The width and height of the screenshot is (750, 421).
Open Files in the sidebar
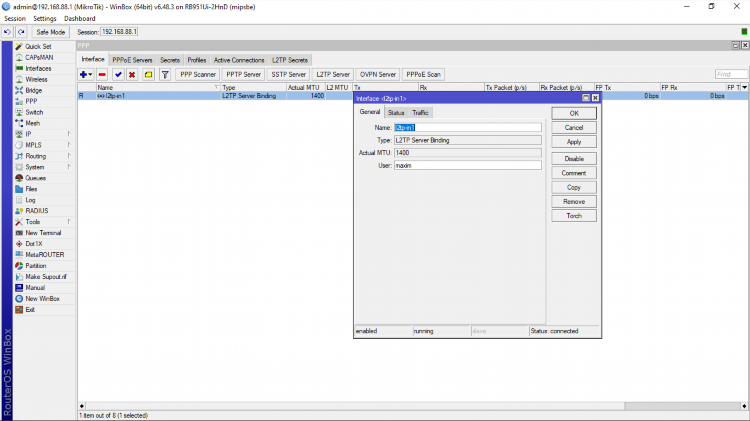31,189
